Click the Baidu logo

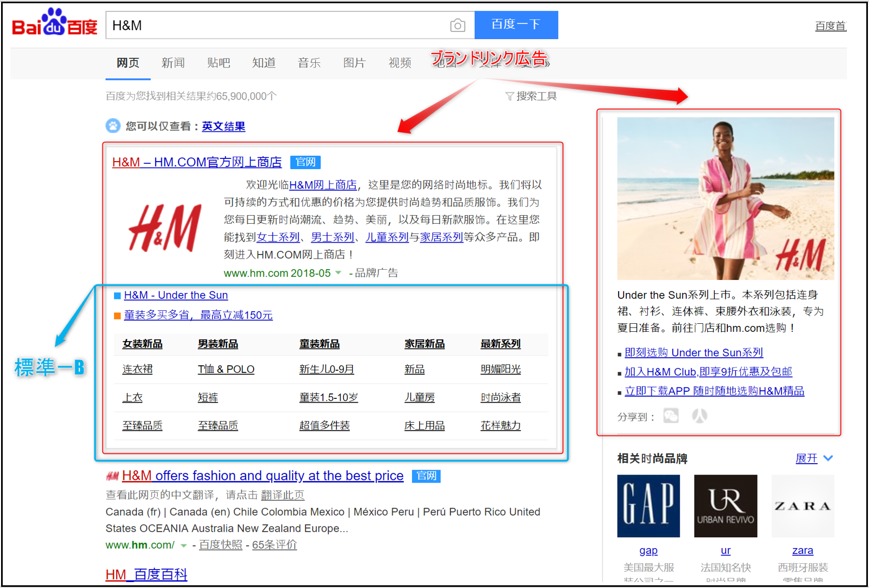coord(55,23)
